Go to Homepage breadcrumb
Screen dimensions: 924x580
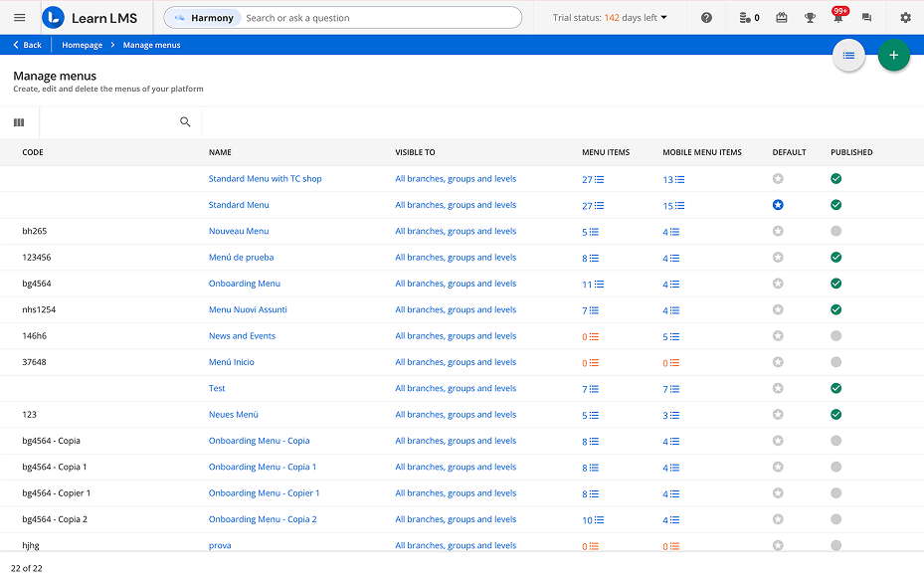click(82, 45)
